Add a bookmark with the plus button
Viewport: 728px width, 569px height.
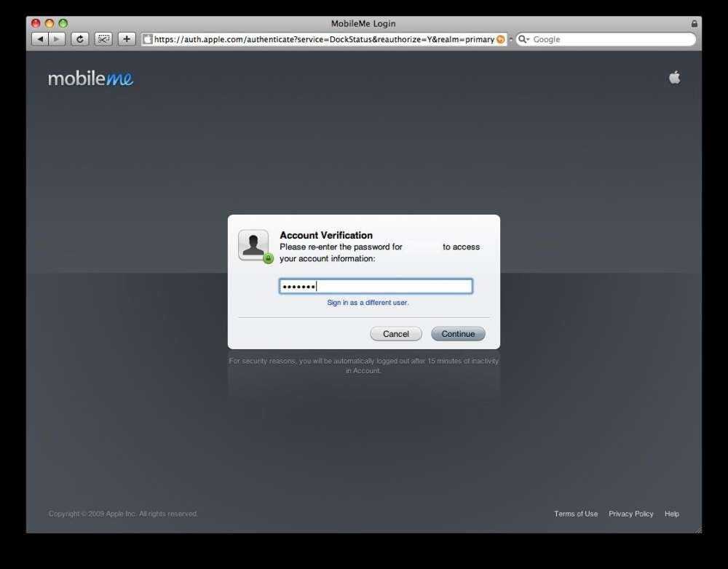click(x=127, y=39)
